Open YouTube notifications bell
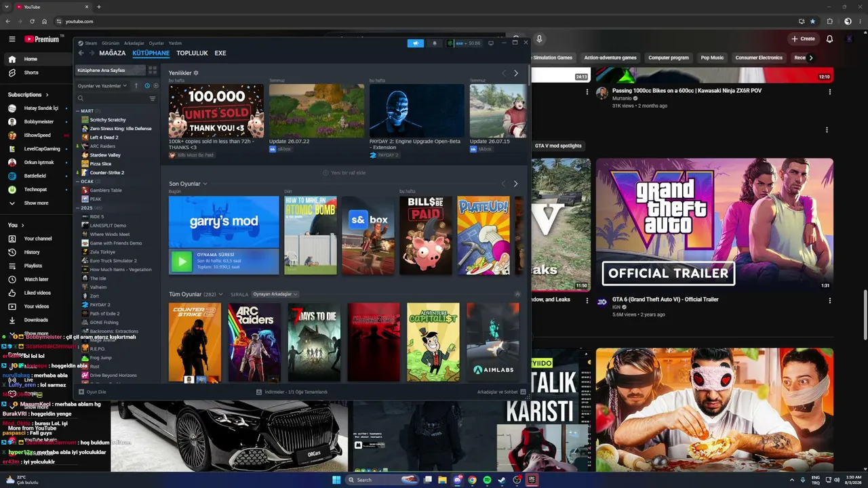Screen dimensions: 868x488 coord(829,39)
